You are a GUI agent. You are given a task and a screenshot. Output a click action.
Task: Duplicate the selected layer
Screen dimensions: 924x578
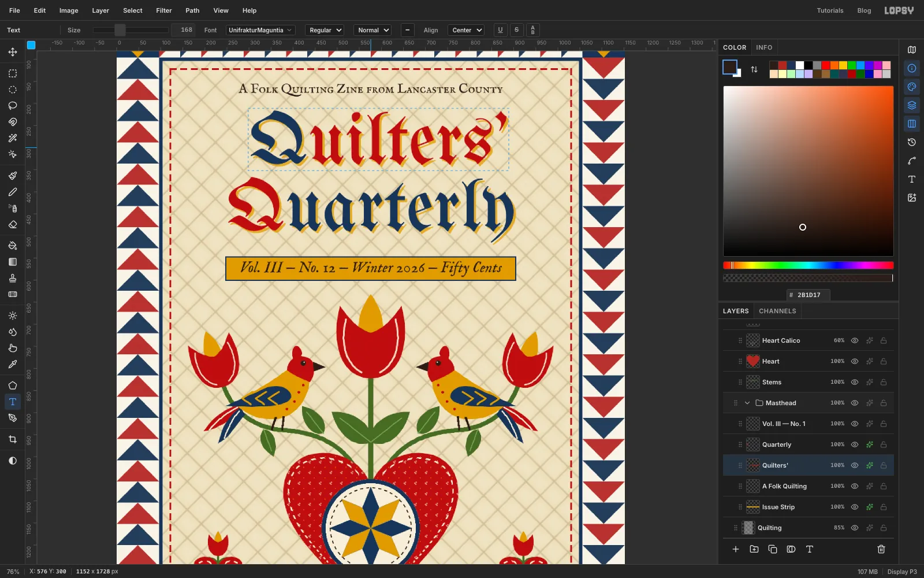[x=773, y=549]
